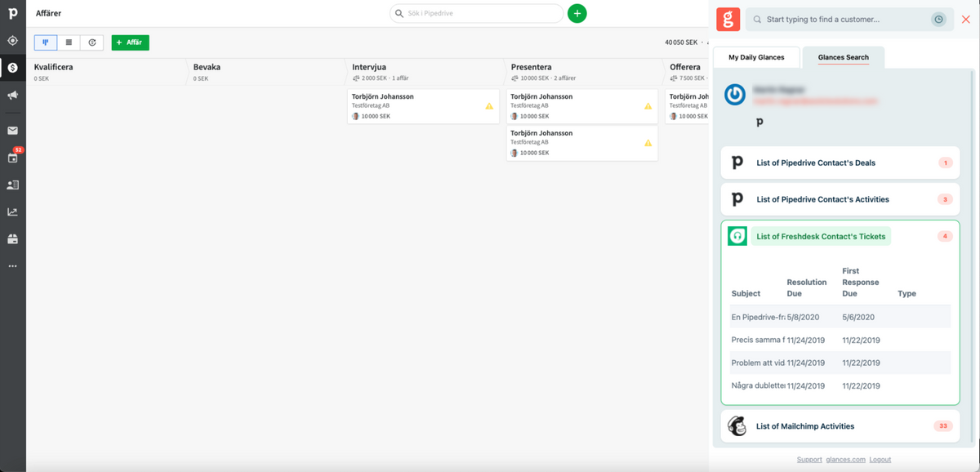Open the glances.com link in footer
This screenshot has height=472, width=980.
(845, 460)
